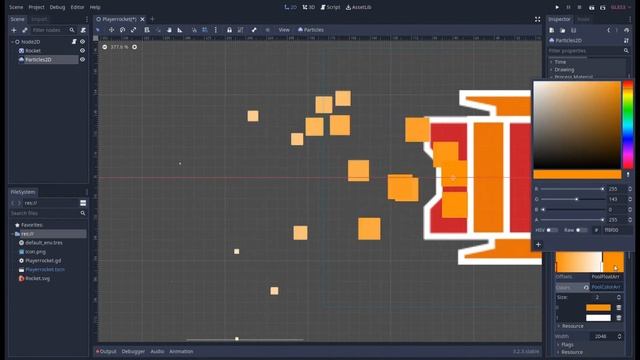Select the Scale mode tool

pos(133,30)
